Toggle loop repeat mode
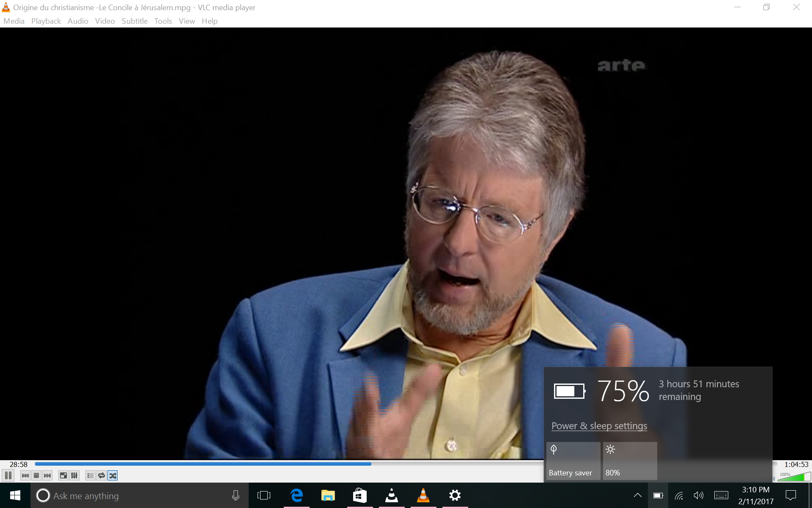This screenshot has height=508, width=812. click(x=101, y=475)
